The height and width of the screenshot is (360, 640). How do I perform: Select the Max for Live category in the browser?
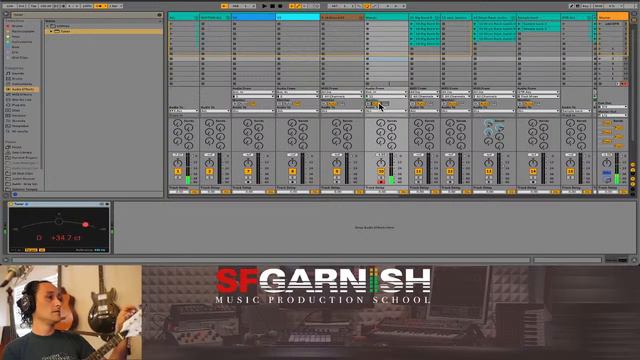pos(21,100)
